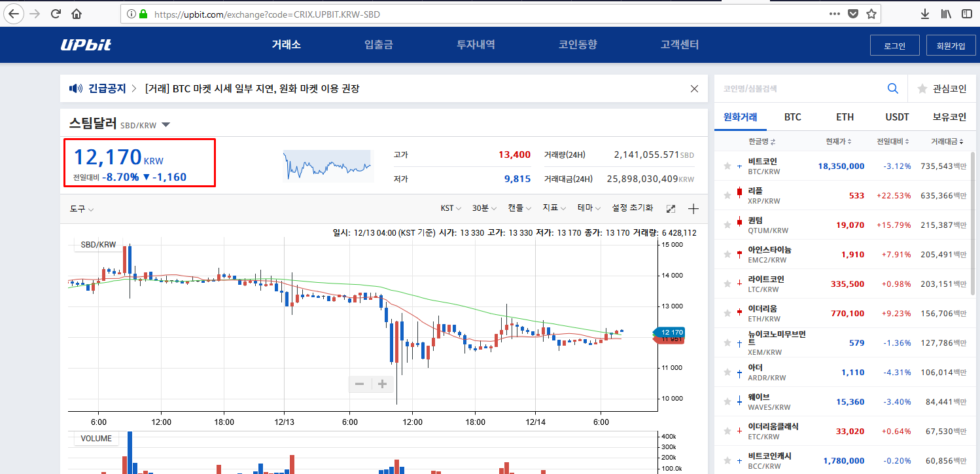Image resolution: width=980 pixels, height=474 pixels.
Task: Favorite 라이트코인 with its star
Action: coord(727,284)
